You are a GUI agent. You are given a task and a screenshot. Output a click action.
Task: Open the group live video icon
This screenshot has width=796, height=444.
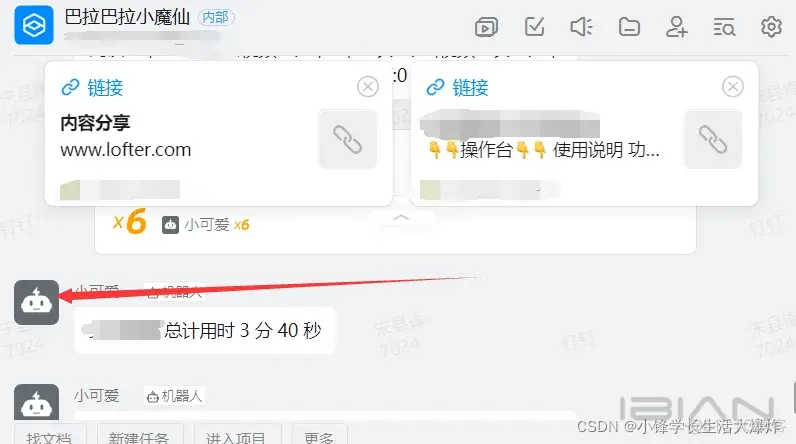point(486,27)
